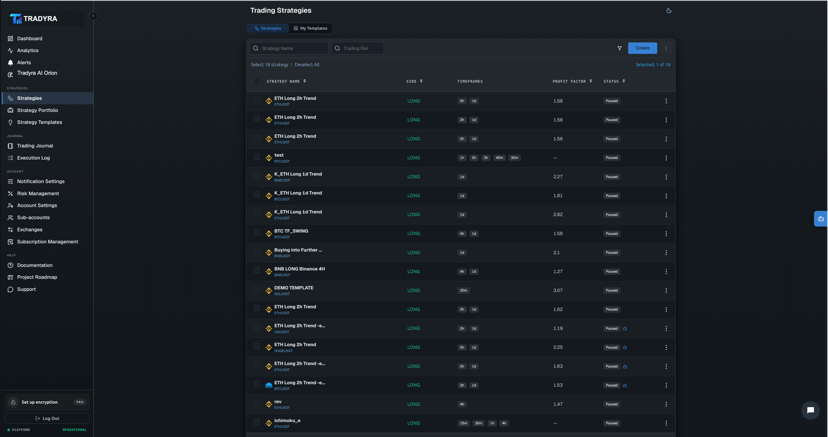The width and height of the screenshot is (828, 437).
Task: Sort by the Status column
Action: click(x=614, y=81)
